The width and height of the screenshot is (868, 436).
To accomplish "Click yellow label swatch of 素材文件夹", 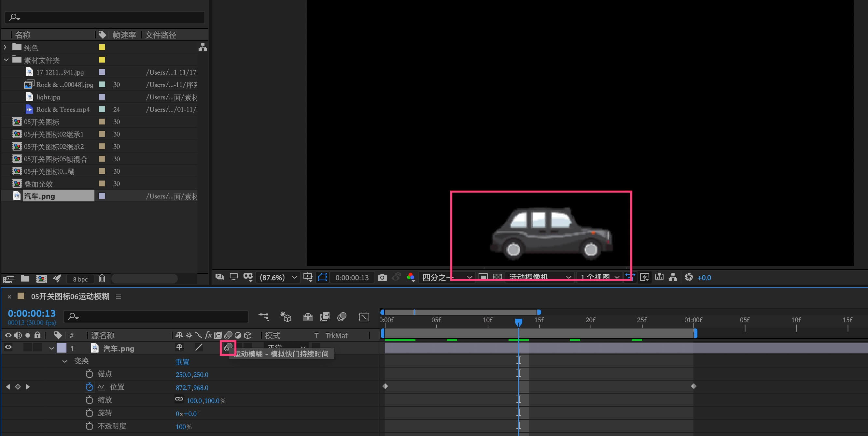I will point(102,60).
